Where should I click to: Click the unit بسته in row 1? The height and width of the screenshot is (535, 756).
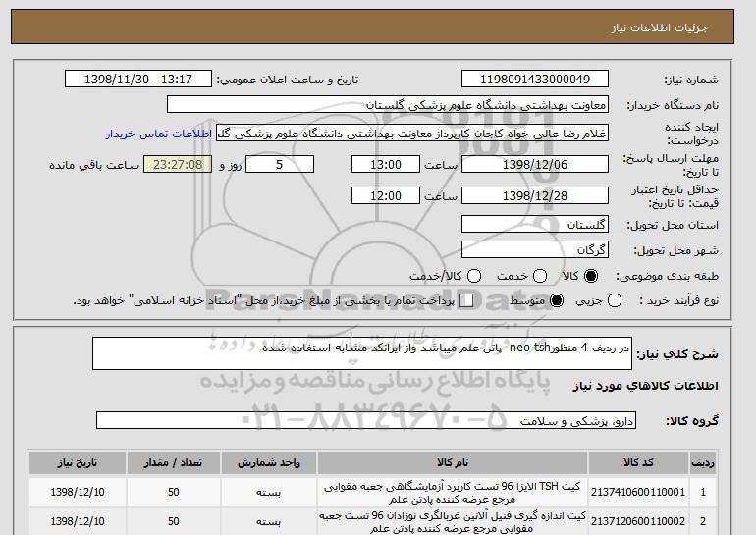pos(269,492)
